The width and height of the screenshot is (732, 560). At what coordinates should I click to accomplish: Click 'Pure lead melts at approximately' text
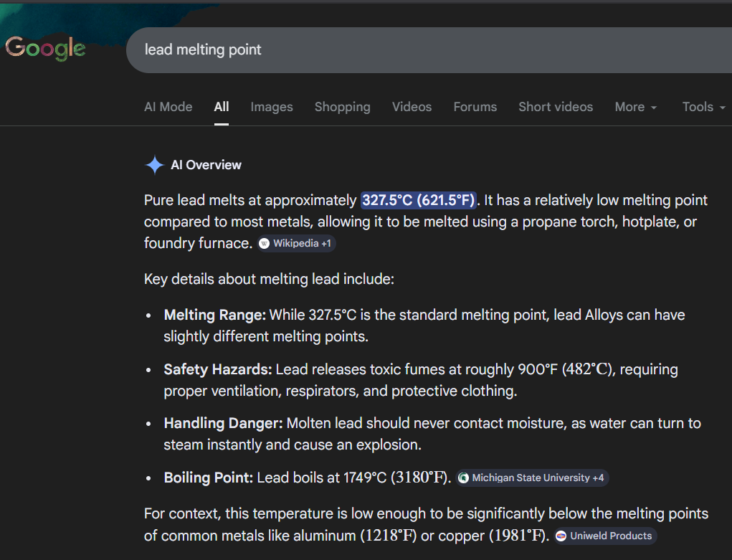click(x=250, y=200)
